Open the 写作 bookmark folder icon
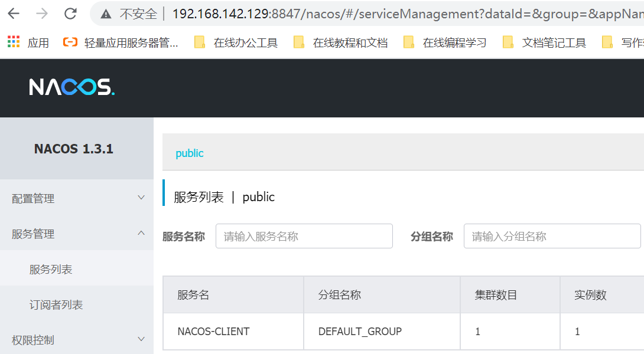 point(607,42)
